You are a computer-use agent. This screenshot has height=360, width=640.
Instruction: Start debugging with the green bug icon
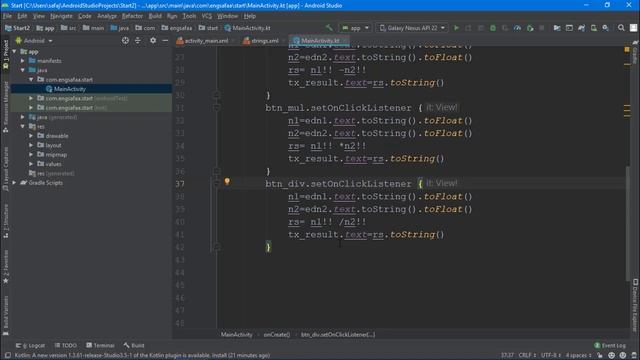point(493,28)
